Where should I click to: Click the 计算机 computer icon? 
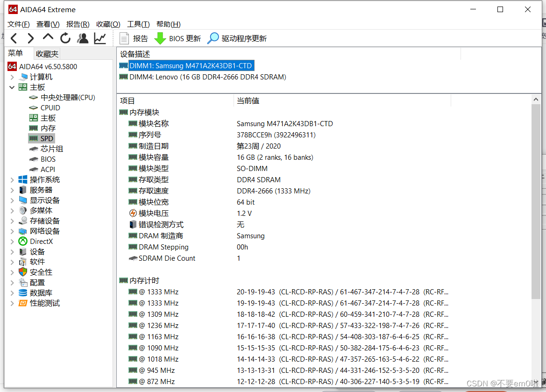[23, 77]
